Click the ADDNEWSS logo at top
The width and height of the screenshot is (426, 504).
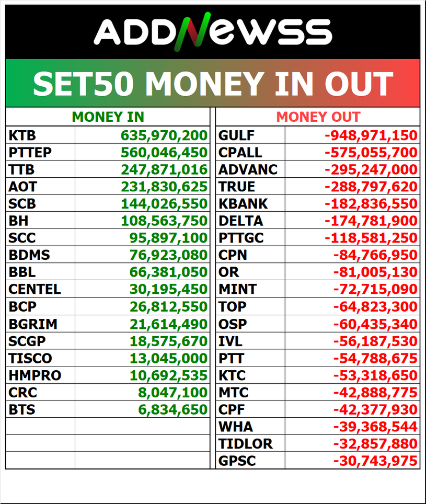[x=213, y=31]
